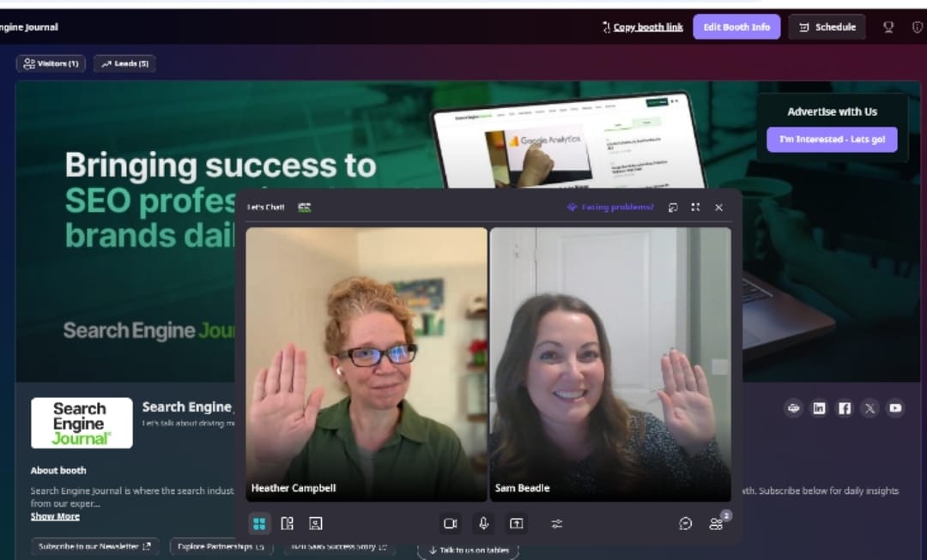This screenshot has height=560, width=927.
Task: Open the X (Twitter) social icon
Action: click(x=869, y=408)
